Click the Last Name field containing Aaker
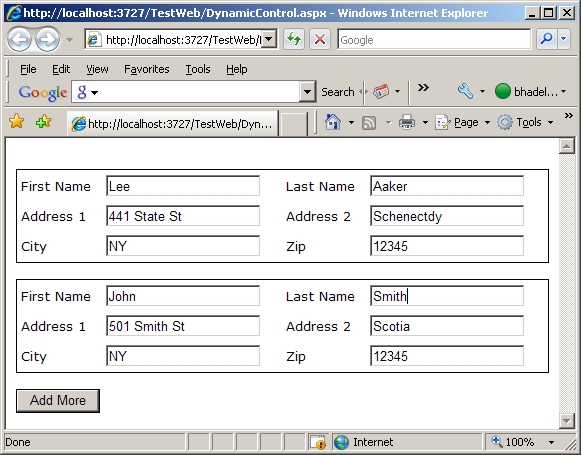Image resolution: width=581 pixels, height=455 pixels. pyautogui.click(x=447, y=186)
